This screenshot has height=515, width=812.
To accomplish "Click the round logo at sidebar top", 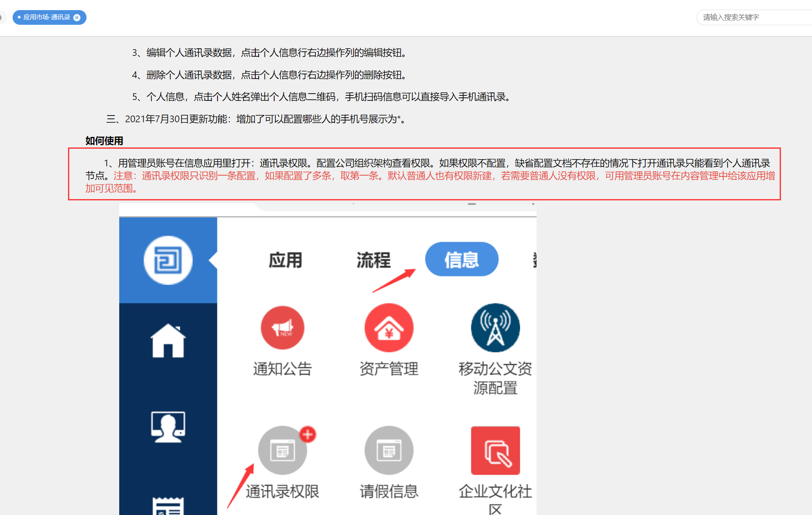I will tap(168, 260).
